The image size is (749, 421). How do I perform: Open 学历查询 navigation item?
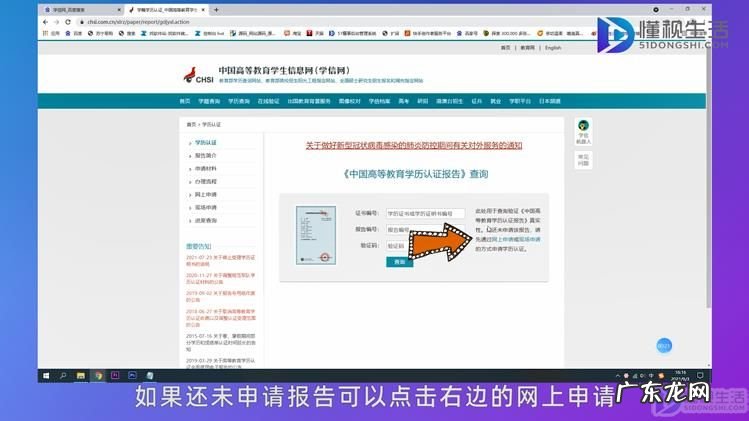(x=239, y=101)
